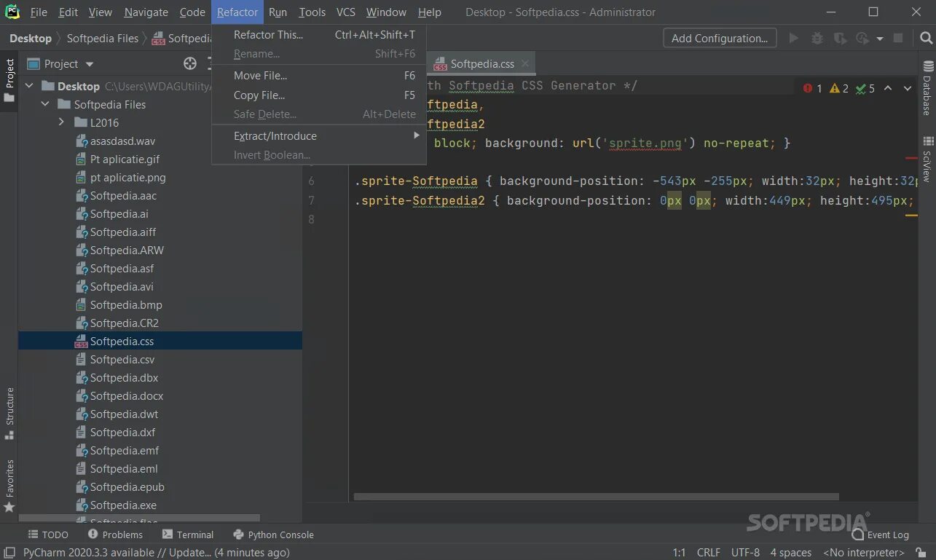Screen dimensions: 936x560
Task: Click the green typo check indicator
Action: [x=865, y=88]
